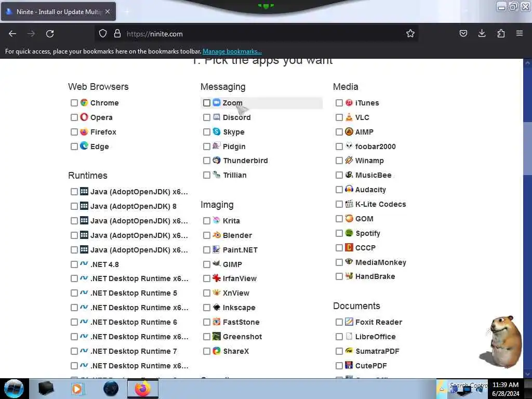The height and width of the screenshot is (399, 532).
Task: Check the LibreOffice checkbox
Action: click(339, 337)
